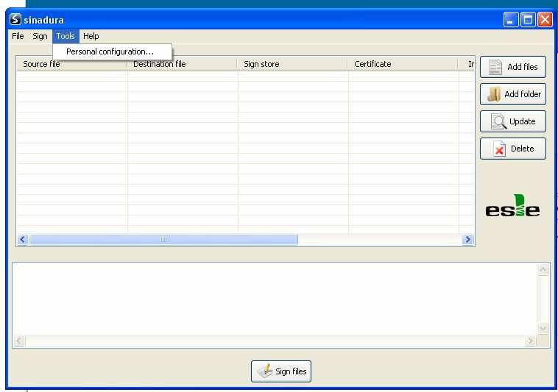Click the magnifier icon on Update
Viewport: 558px width, 392px height.
point(498,121)
